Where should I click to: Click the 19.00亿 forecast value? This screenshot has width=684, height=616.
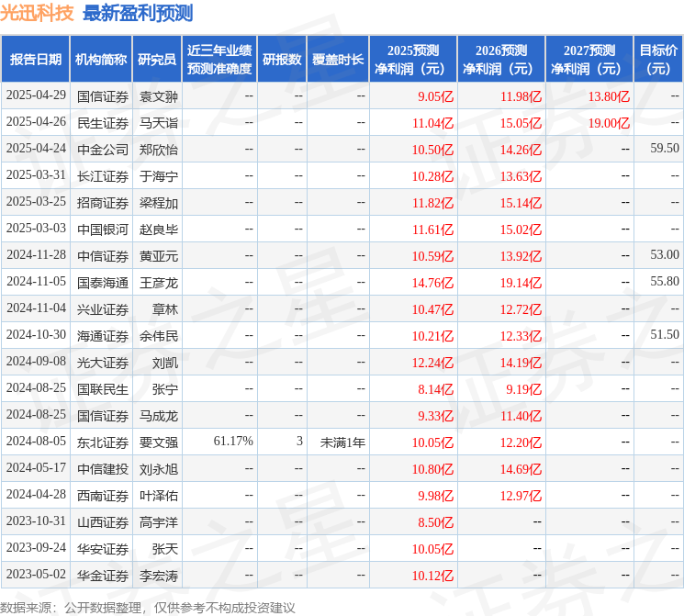[x=609, y=123]
